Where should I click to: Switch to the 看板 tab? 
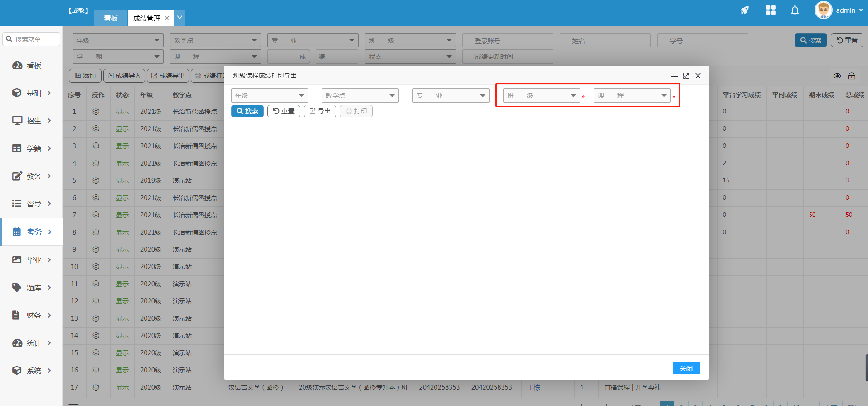click(111, 19)
